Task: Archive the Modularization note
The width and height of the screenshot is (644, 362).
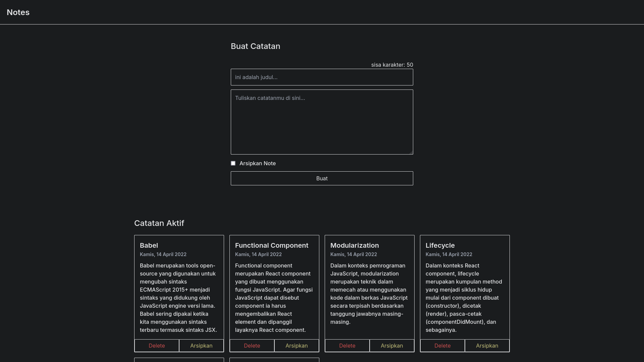Action: point(392,346)
